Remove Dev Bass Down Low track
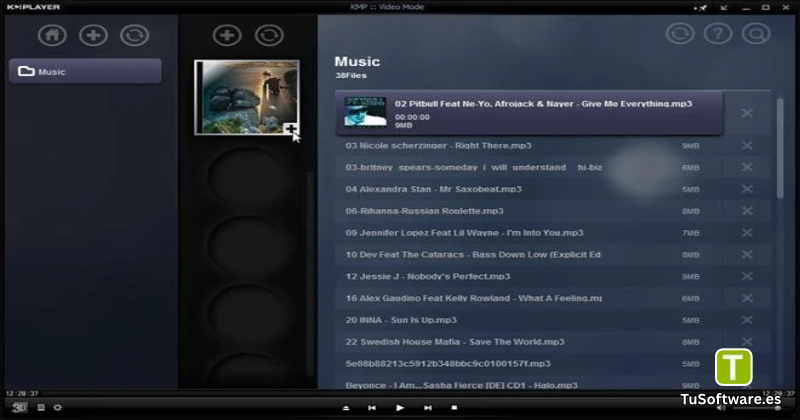This screenshot has width=800, height=420. (x=747, y=254)
